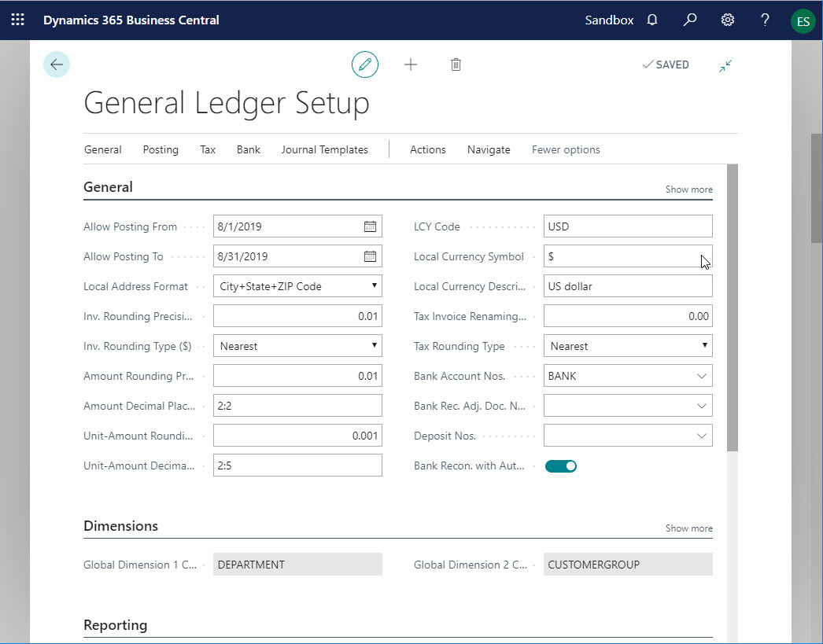Image resolution: width=823 pixels, height=644 pixels.
Task: Collapse the Reporting section header
Action: click(116, 625)
